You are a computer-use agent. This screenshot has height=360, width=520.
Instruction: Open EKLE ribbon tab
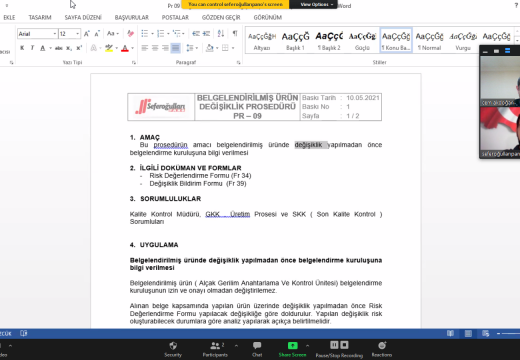point(9,17)
